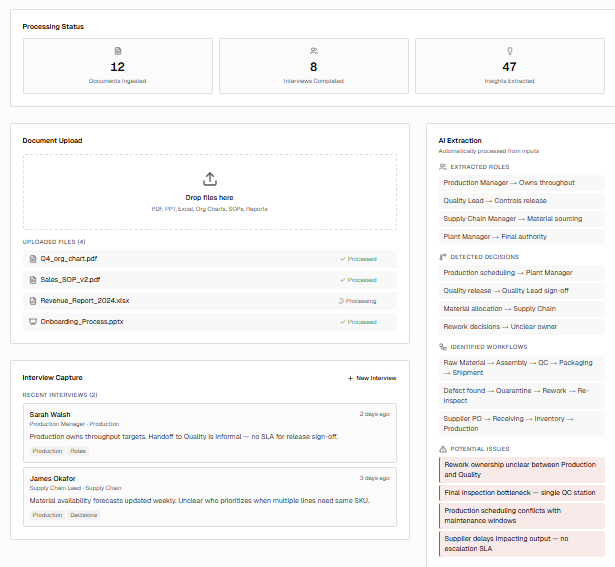Select the decision Production scheduling → Plant Manager
Screen dimensions: 615x567
[522, 273]
